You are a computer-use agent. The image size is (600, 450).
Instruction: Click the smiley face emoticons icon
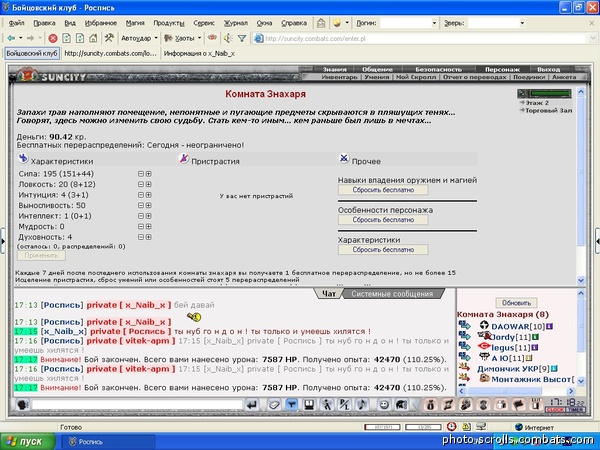(x=384, y=404)
